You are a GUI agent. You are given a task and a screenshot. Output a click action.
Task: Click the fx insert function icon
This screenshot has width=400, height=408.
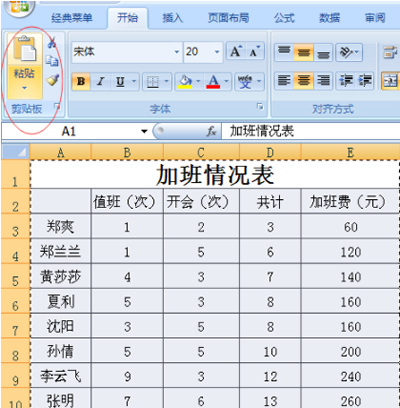[211, 131]
